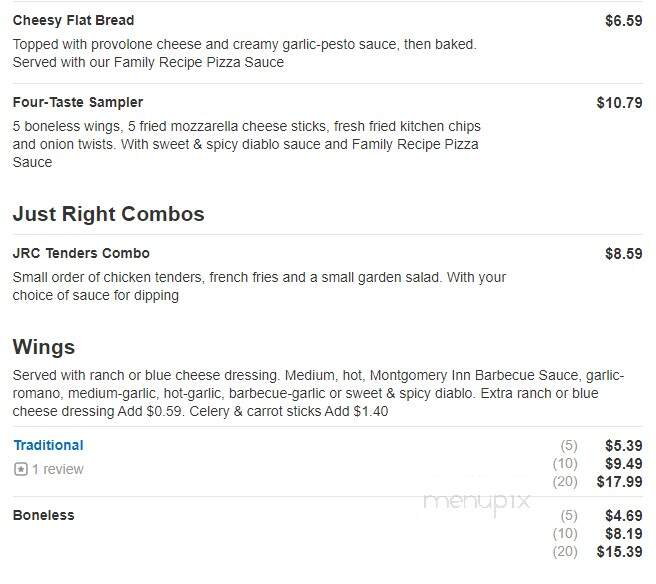Click the review star icon under Traditional
The image size is (656, 584).
20,469
